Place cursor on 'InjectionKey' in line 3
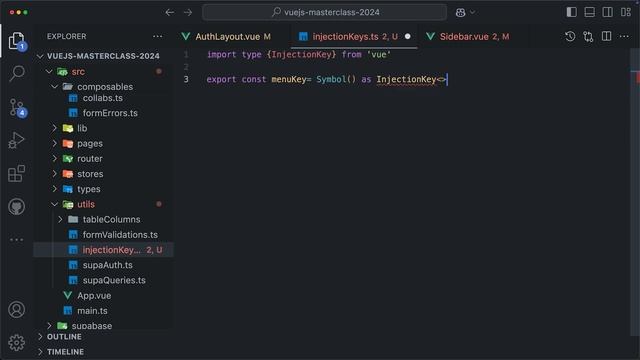Viewport: 640px width, 360px height. coord(406,79)
